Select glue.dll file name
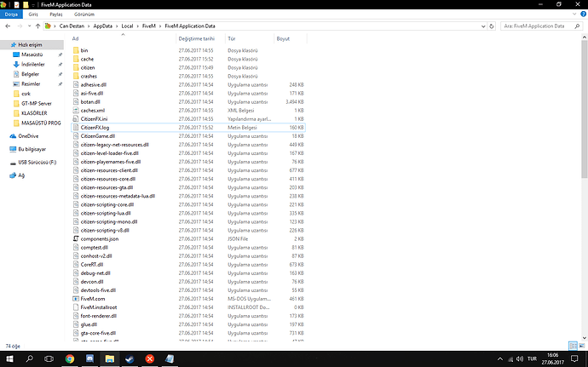This screenshot has height=367, width=588. 89,324
